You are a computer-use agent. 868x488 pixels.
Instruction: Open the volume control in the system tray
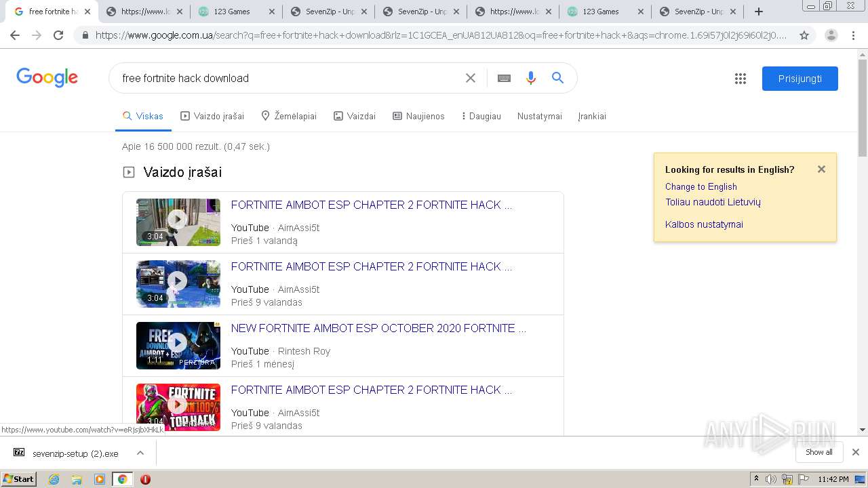pos(771,479)
